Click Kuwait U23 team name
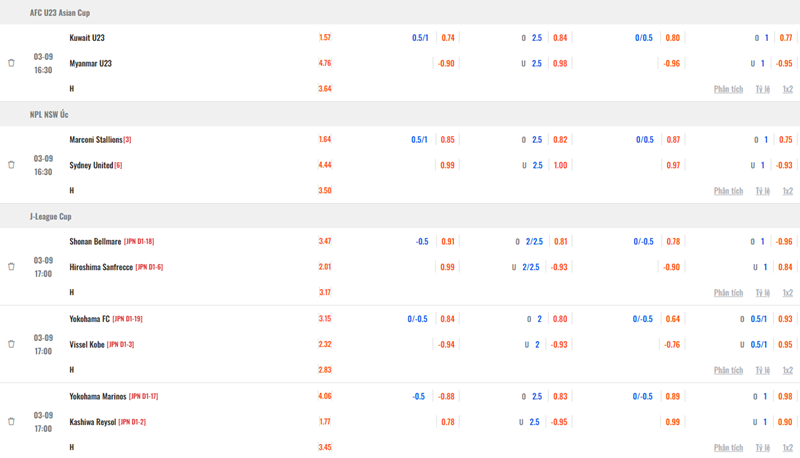Screen dimensions: 800x458 87,38
